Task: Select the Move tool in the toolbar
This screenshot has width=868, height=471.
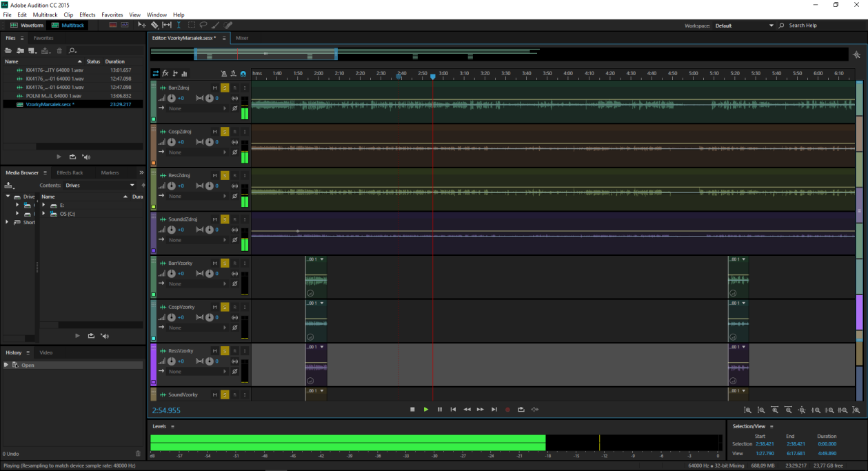Action: tap(142, 26)
